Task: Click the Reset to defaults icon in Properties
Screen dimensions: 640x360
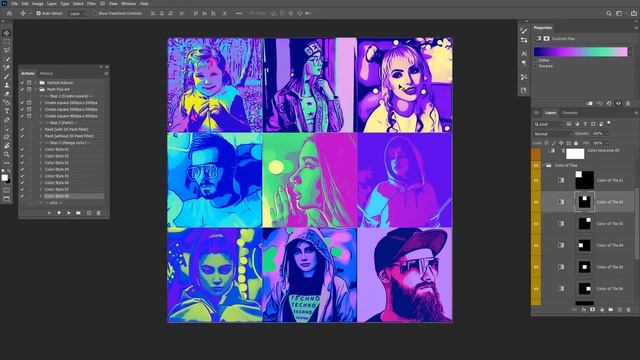Action: point(609,103)
